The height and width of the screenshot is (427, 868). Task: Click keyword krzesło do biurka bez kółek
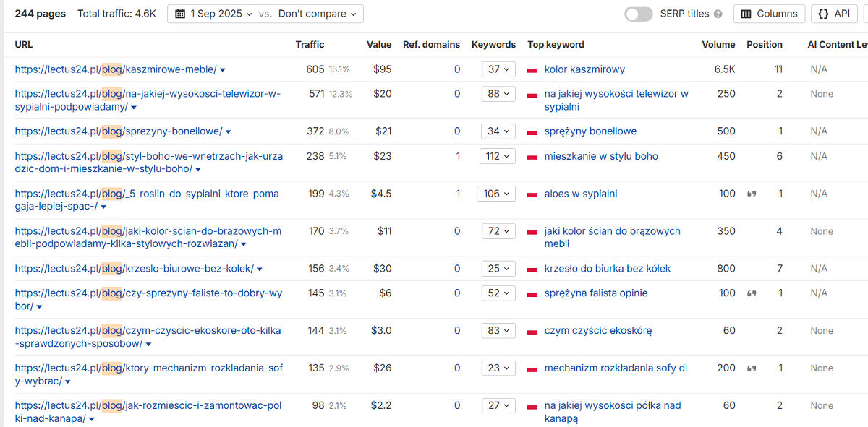point(608,269)
